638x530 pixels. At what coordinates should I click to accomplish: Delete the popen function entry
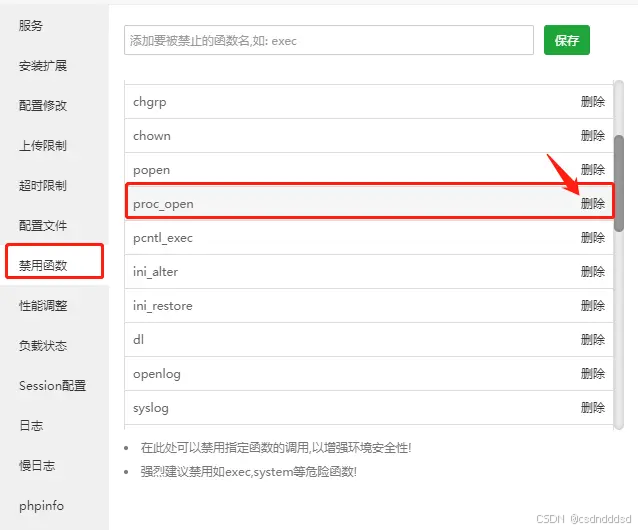pyautogui.click(x=593, y=170)
